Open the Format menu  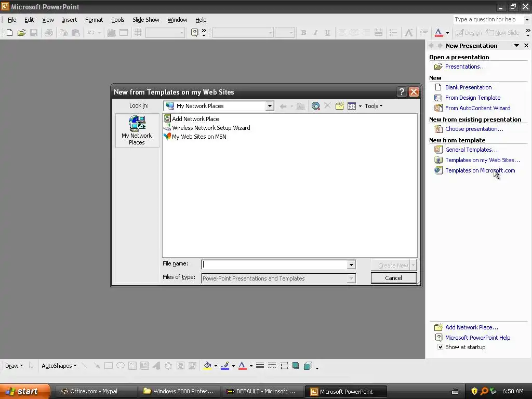pyautogui.click(x=94, y=20)
